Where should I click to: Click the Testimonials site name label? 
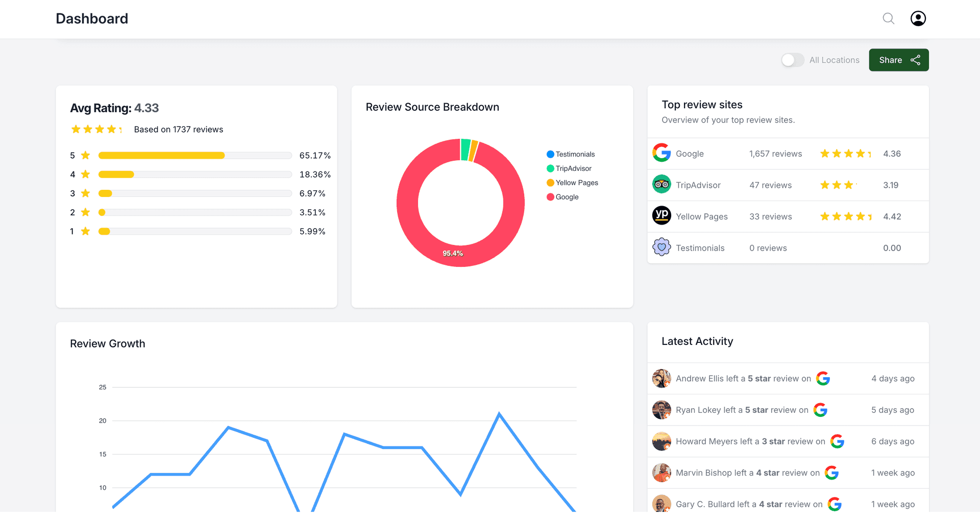pyautogui.click(x=700, y=248)
